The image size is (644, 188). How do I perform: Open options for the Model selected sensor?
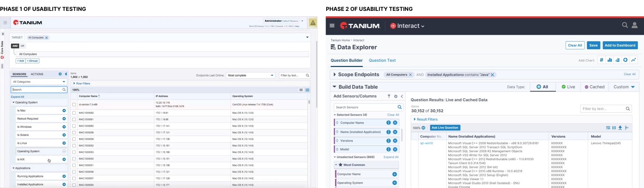(x=388, y=149)
